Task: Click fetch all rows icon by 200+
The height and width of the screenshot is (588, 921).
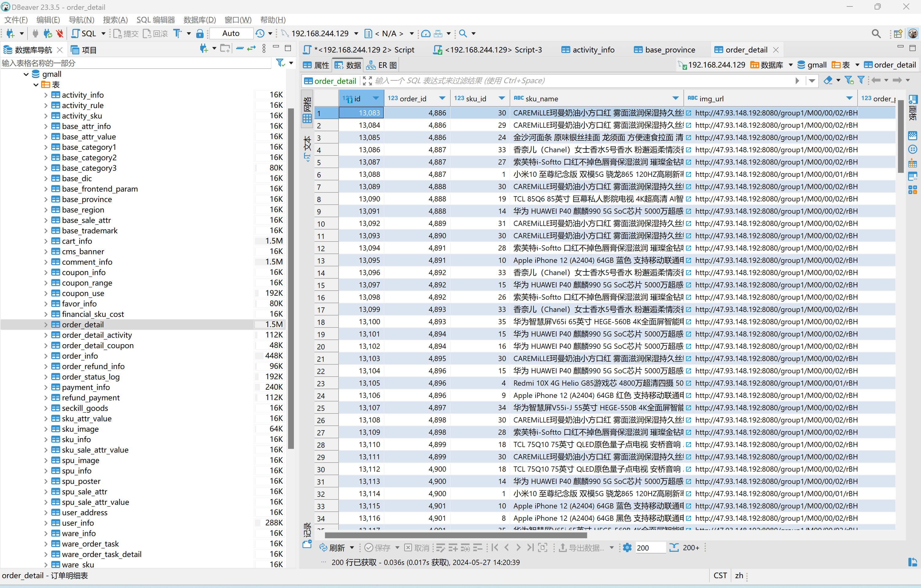Action: [x=673, y=547]
